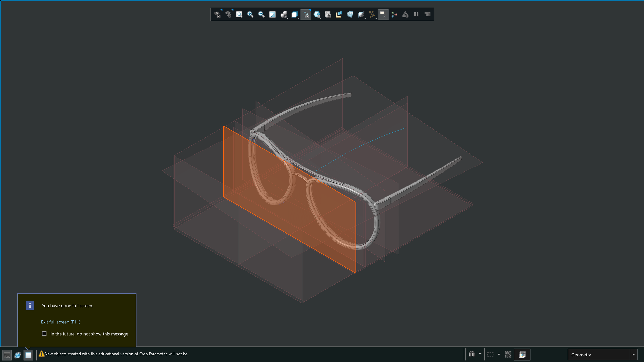The height and width of the screenshot is (362, 644).
Task: Select the Zoom Out tool
Action: click(x=261, y=14)
